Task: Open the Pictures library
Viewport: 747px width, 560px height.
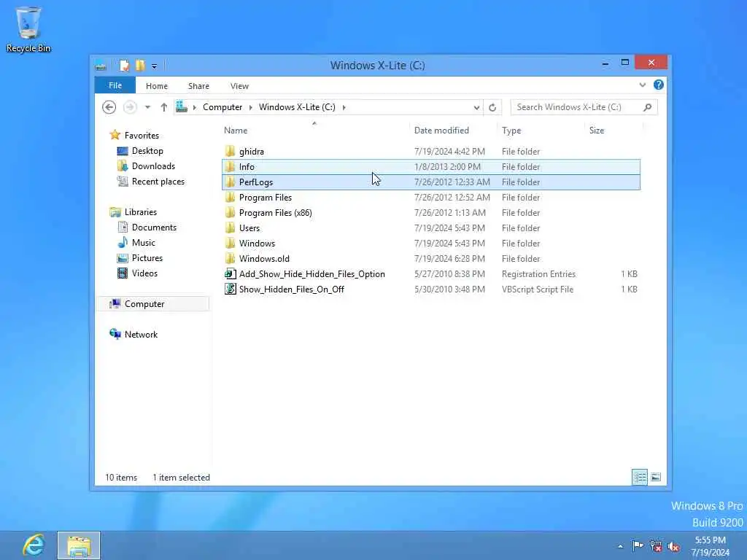Action: [147, 258]
